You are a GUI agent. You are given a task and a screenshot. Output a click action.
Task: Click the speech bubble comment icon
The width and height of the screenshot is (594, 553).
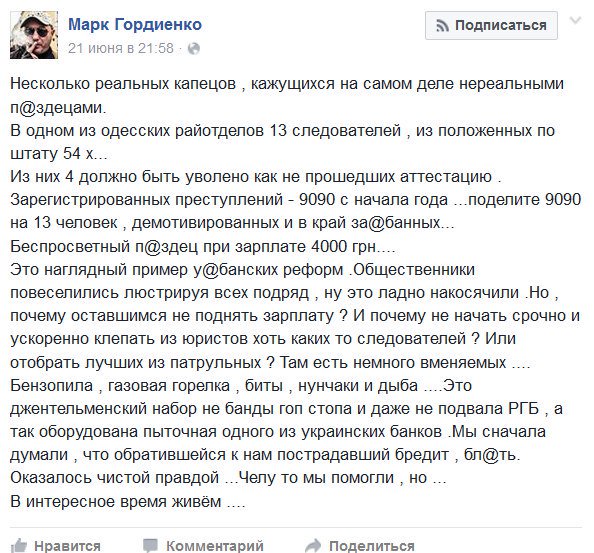click(150, 546)
